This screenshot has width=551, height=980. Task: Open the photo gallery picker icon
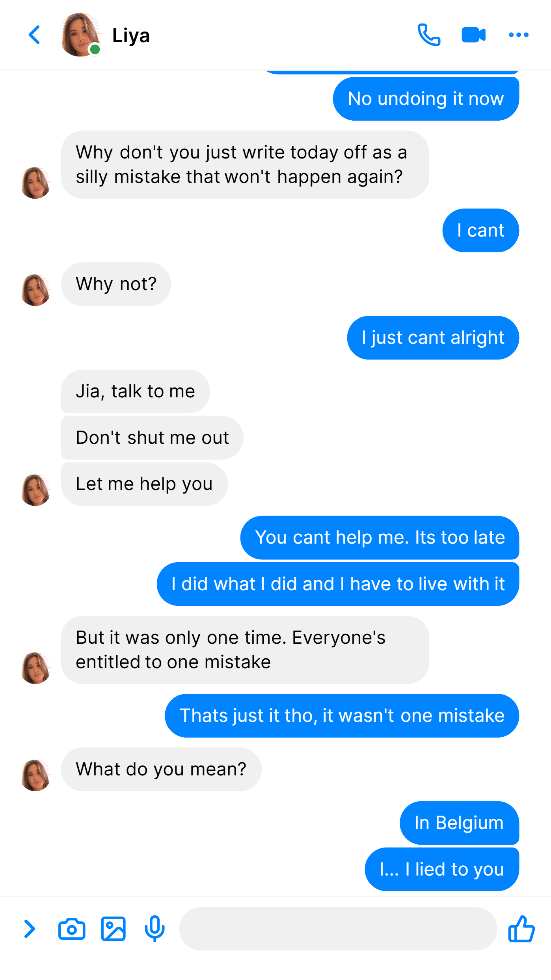coord(113,929)
